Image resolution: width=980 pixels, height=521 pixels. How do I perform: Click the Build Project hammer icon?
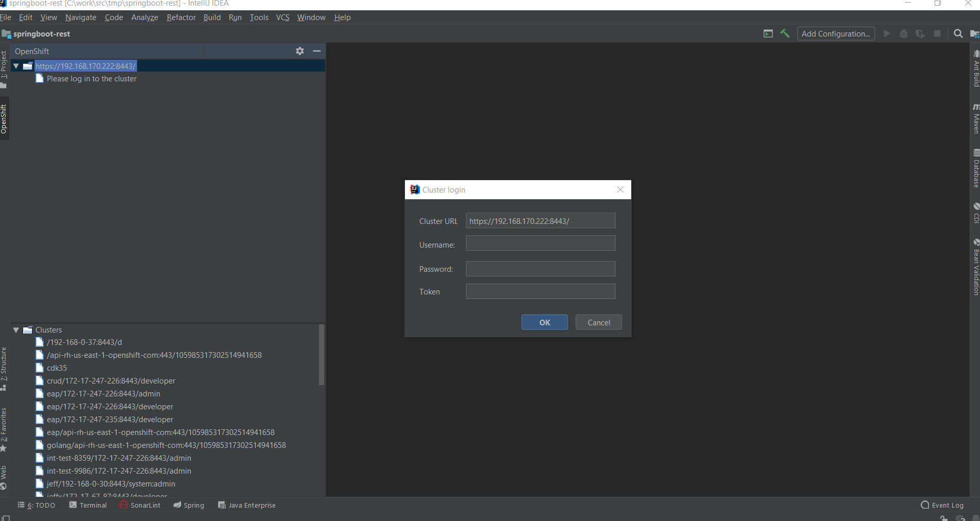pyautogui.click(x=785, y=33)
